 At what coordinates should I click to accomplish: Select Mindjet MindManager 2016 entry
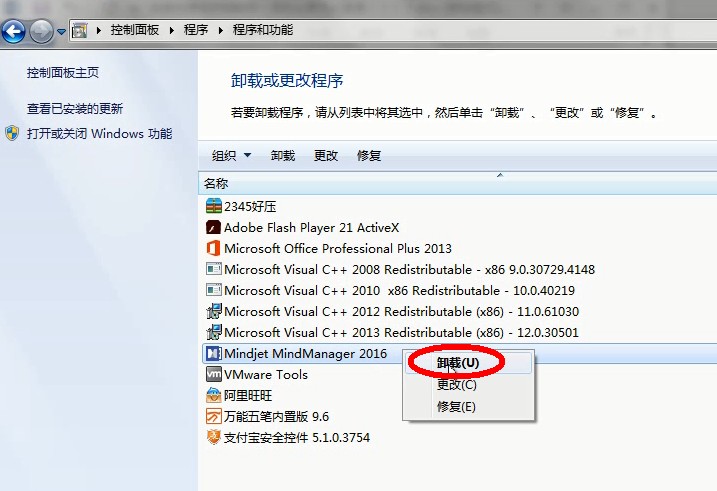[x=305, y=354]
